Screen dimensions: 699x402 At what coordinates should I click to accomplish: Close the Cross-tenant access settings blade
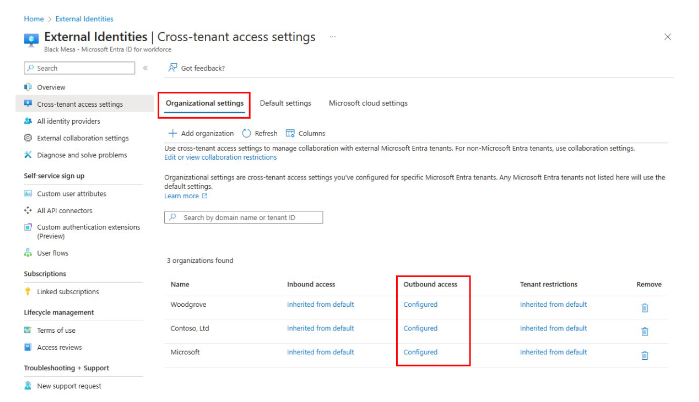(667, 37)
